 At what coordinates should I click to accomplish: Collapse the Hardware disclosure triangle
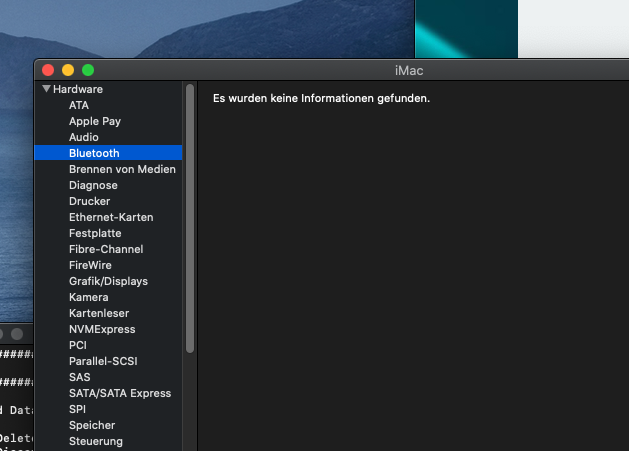click(46, 89)
